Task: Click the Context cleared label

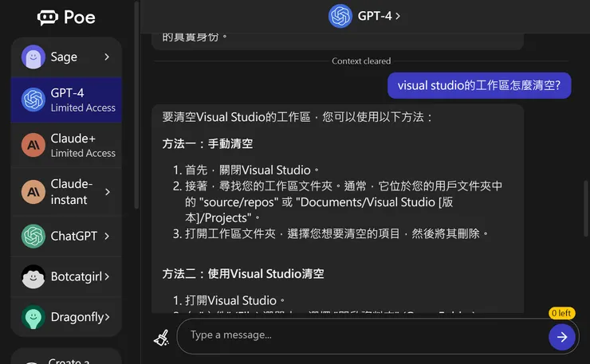Action: point(361,61)
